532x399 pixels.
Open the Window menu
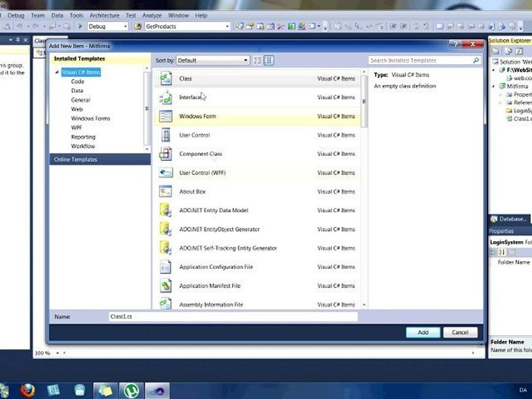tap(178, 16)
